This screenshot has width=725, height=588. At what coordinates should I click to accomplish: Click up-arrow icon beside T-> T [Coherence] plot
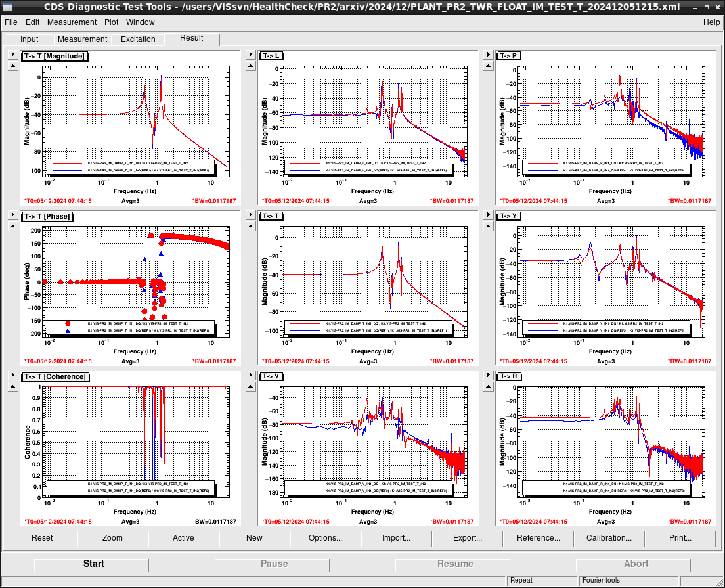13,387
